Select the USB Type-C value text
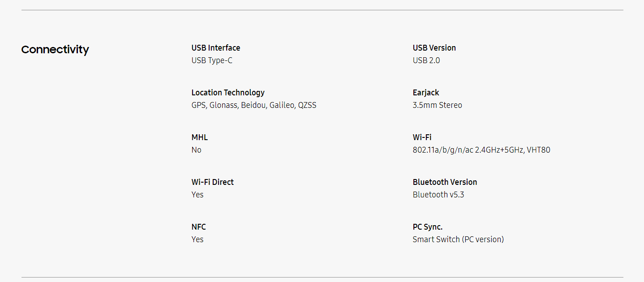This screenshot has height=282, width=644. tap(211, 60)
